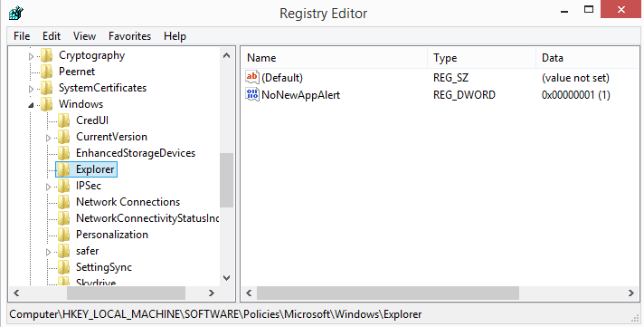Screen dimensions: 644x327
Task: Click the values pane horizontal scroll right arrow
Action: click(x=630, y=293)
